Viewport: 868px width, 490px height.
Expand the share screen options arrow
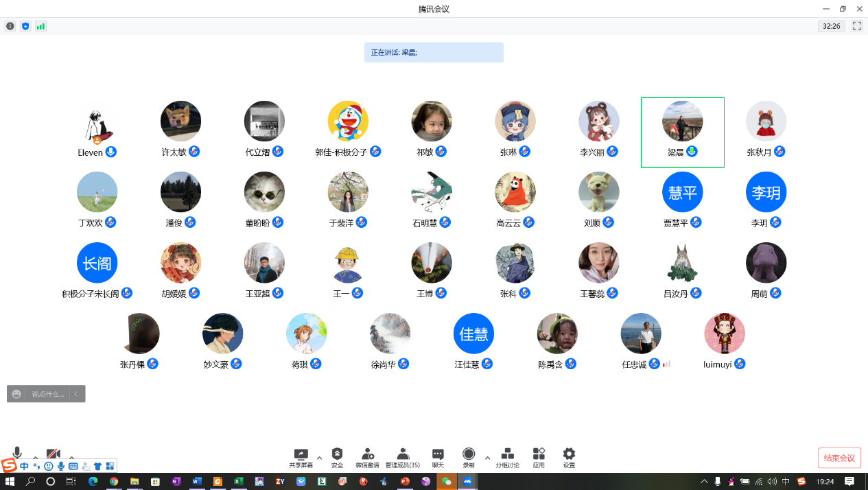319,458
